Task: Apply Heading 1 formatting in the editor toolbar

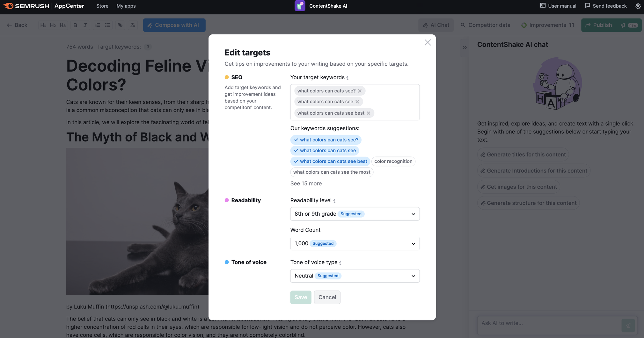Action: [43, 25]
